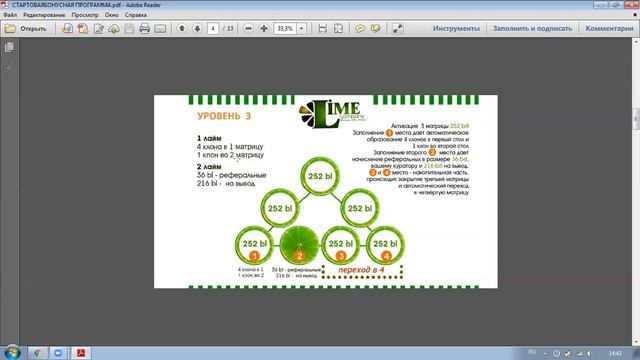Image resolution: width=640 pixels, height=360 pixels.
Task: Click the top 252 bl lime circle
Action: [x=320, y=176]
